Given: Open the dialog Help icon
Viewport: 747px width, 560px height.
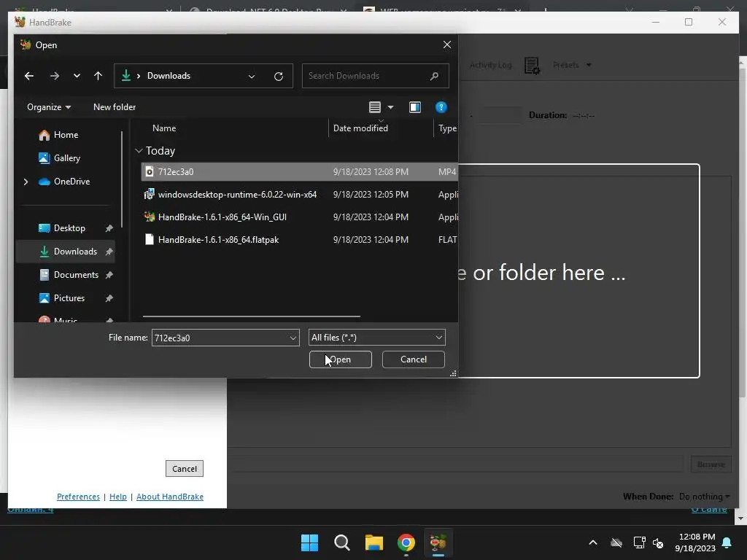Looking at the screenshot, I should click(x=441, y=107).
